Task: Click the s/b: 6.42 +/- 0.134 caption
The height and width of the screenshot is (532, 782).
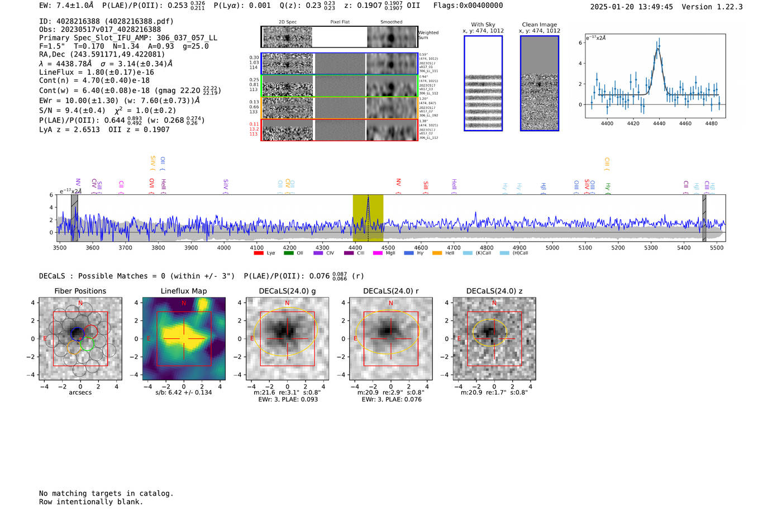Action: pos(184,392)
